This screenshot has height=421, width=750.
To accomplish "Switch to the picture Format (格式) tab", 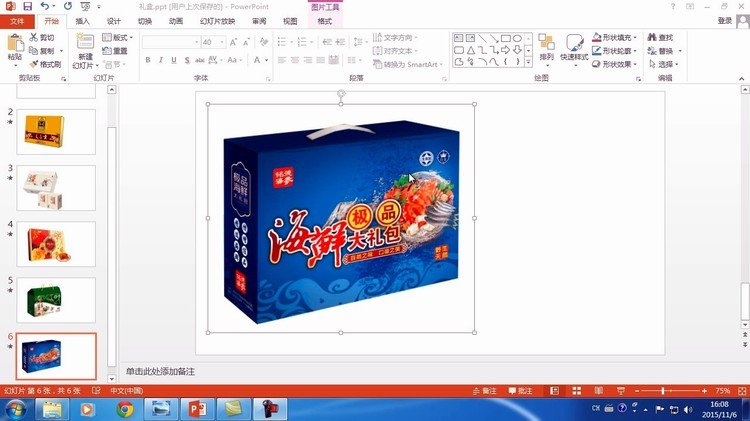I will pyautogui.click(x=324, y=21).
